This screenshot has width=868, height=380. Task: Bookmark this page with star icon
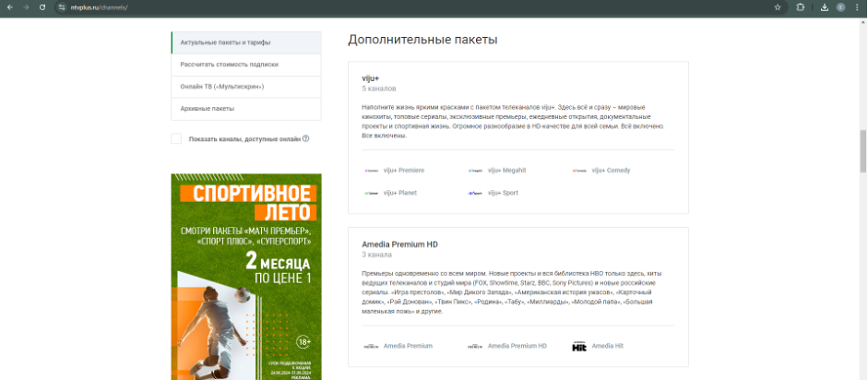778,7
